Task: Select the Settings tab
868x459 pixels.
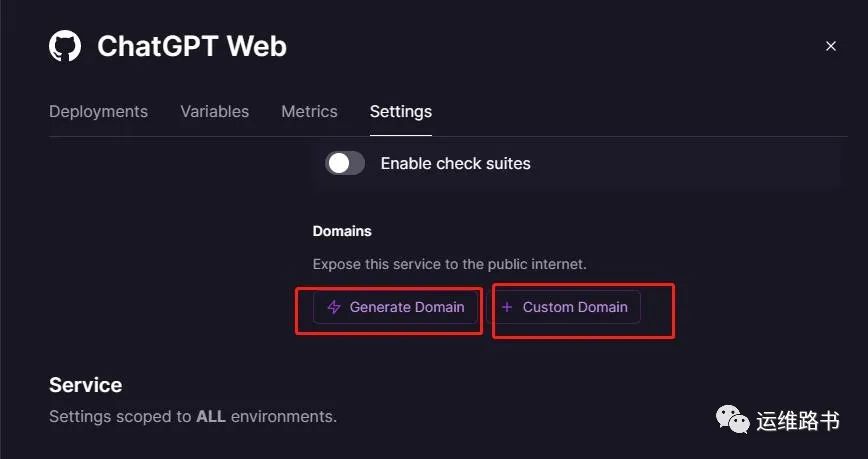Action: (x=400, y=111)
